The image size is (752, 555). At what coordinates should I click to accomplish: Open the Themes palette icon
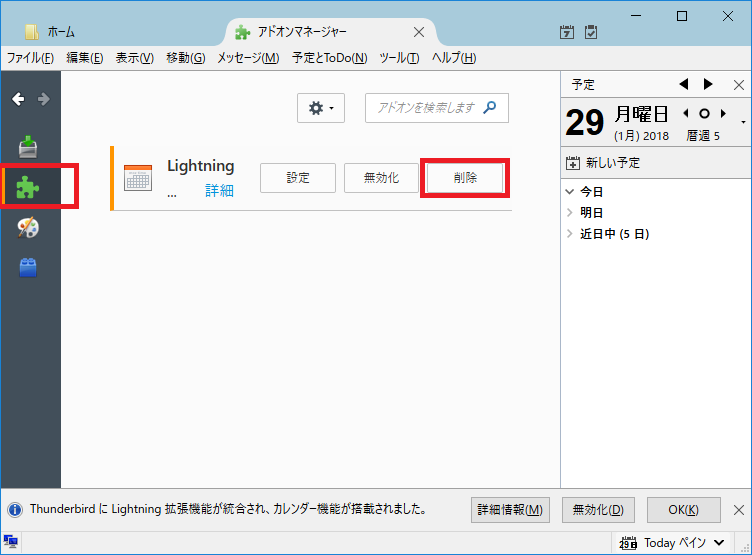[28, 227]
